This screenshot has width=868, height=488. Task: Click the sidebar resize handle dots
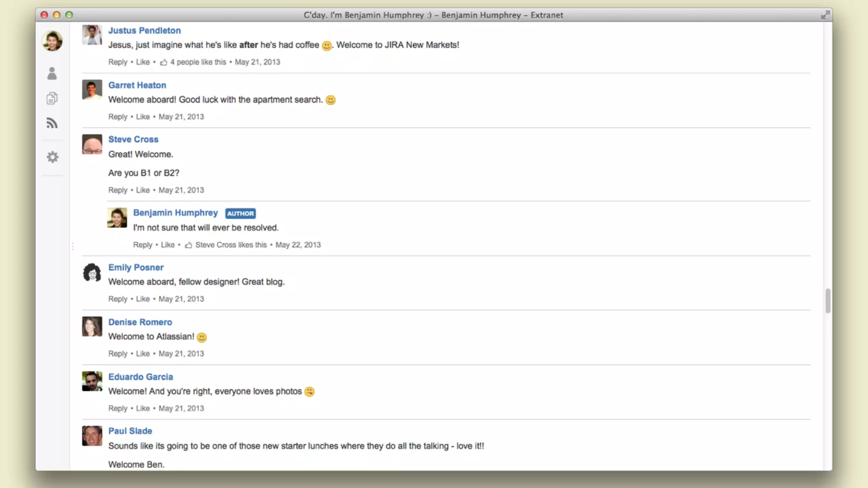[x=73, y=246]
